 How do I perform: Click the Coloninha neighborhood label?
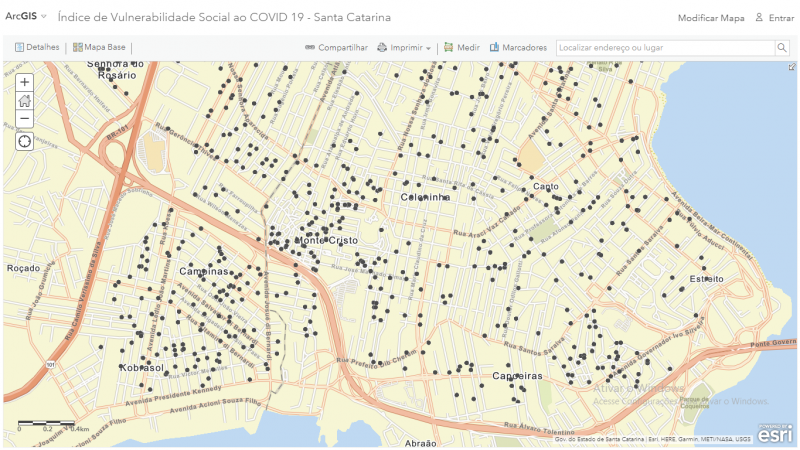click(426, 197)
